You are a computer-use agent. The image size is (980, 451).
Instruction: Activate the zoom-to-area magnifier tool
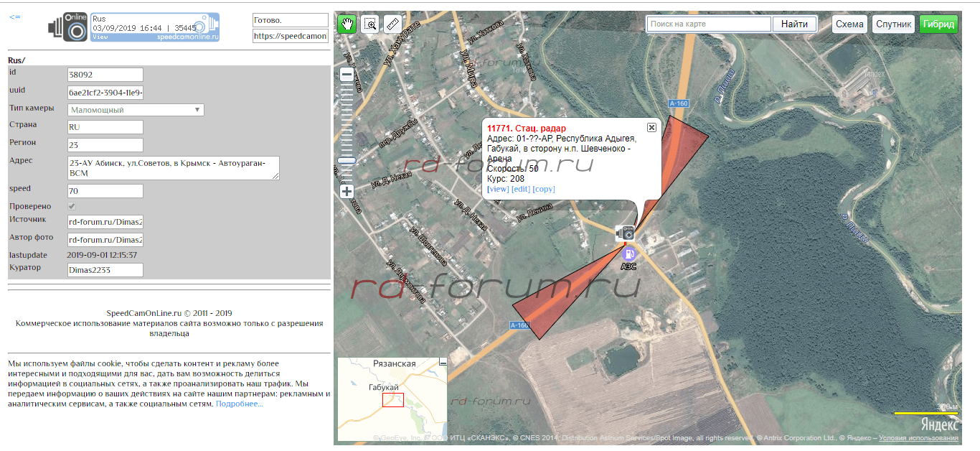[370, 24]
